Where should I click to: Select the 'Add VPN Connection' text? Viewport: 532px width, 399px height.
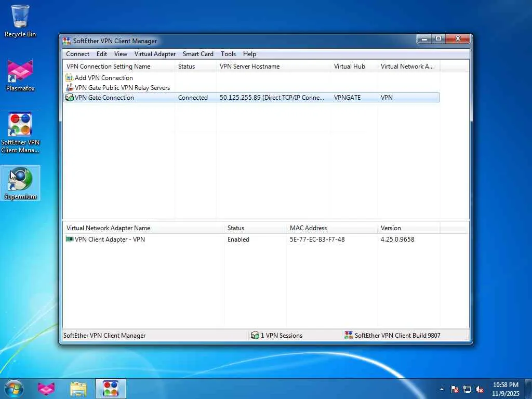[104, 78]
